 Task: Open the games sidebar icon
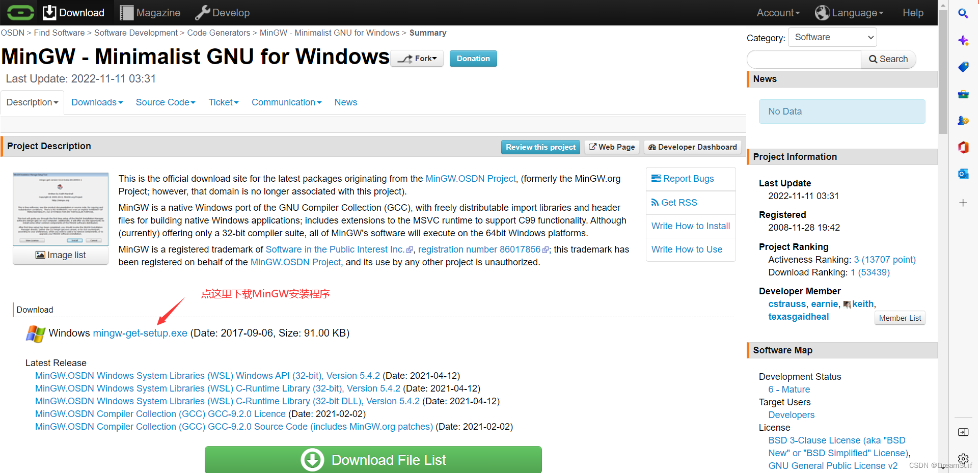click(x=963, y=121)
